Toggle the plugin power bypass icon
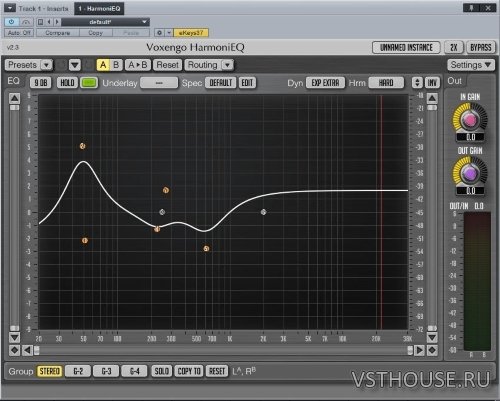500x401 pixels. click(x=11, y=22)
